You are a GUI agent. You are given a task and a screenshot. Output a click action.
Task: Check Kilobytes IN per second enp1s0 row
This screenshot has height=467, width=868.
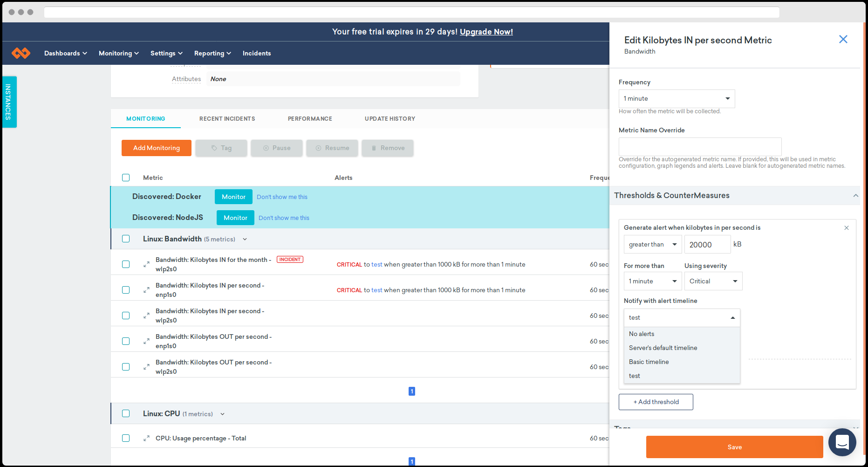tap(126, 290)
